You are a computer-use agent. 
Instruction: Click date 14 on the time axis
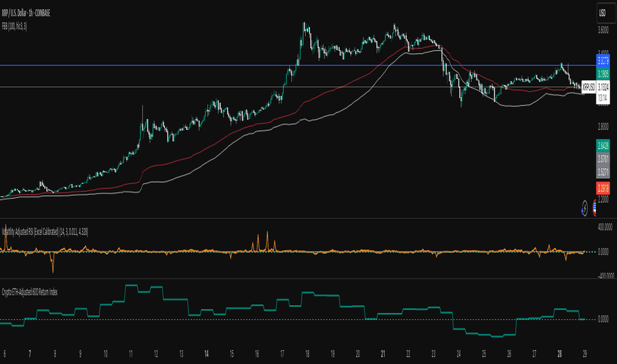click(207, 354)
